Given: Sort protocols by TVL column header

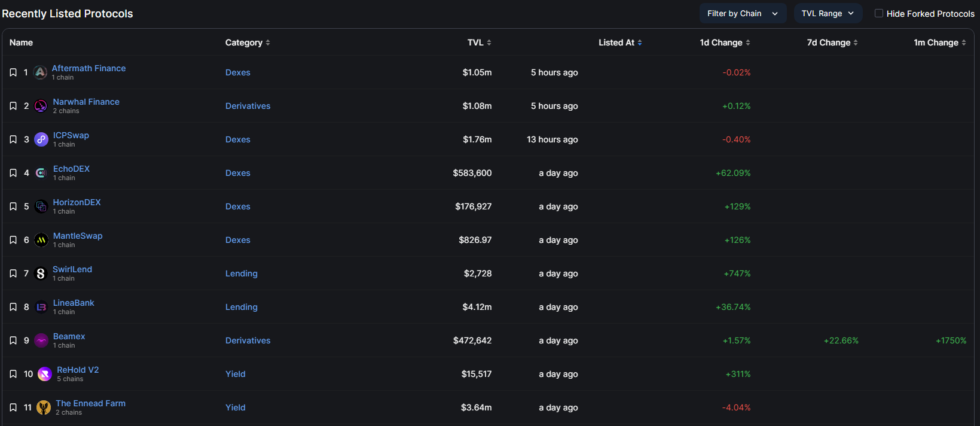Looking at the screenshot, I should [x=479, y=42].
